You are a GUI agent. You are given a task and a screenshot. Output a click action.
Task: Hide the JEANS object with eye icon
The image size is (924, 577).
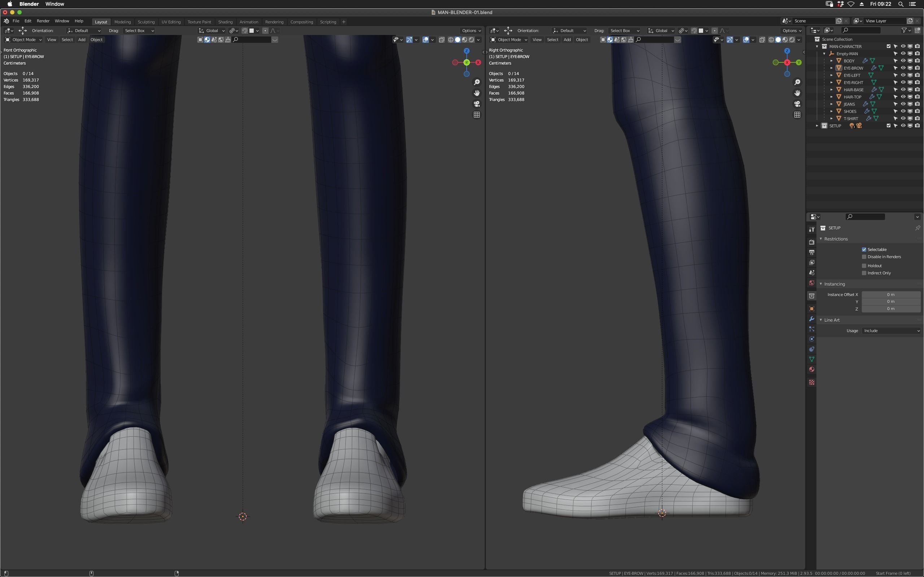tap(903, 104)
